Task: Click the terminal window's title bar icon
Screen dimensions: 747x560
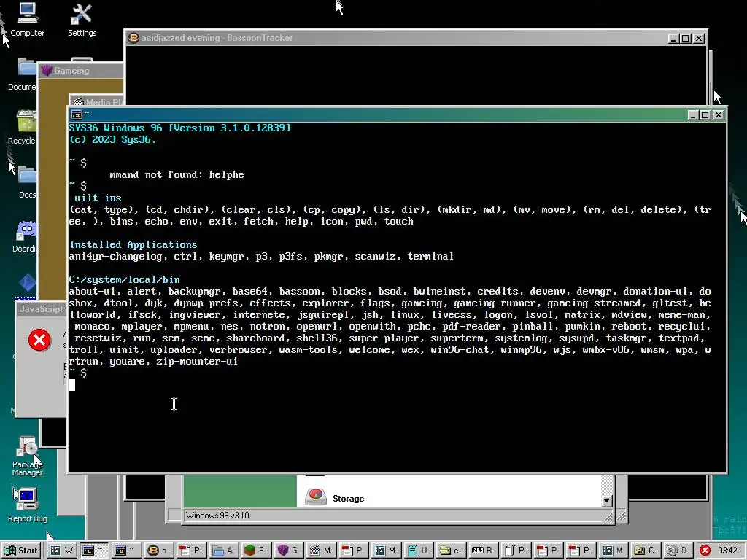Action: (x=76, y=114)
